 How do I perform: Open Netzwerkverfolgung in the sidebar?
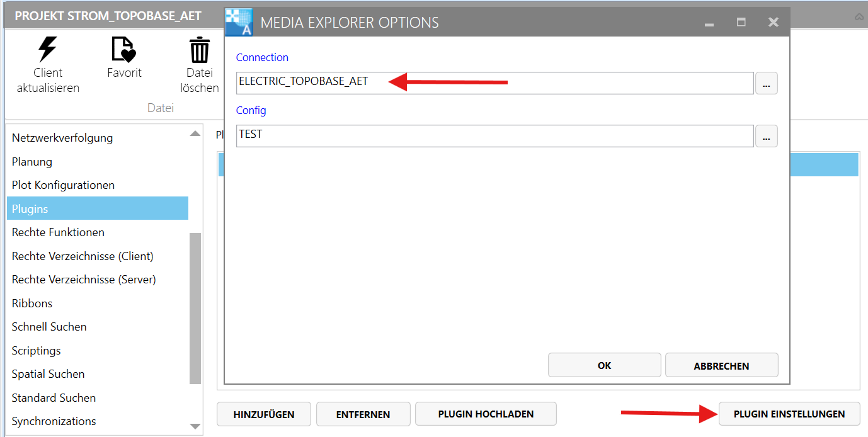tap(62, 138)
